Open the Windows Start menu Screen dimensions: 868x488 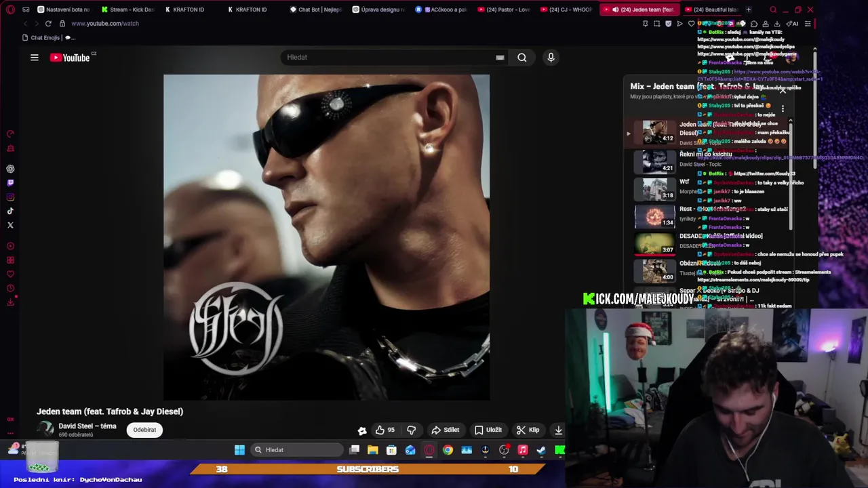(x=239, y=450)
